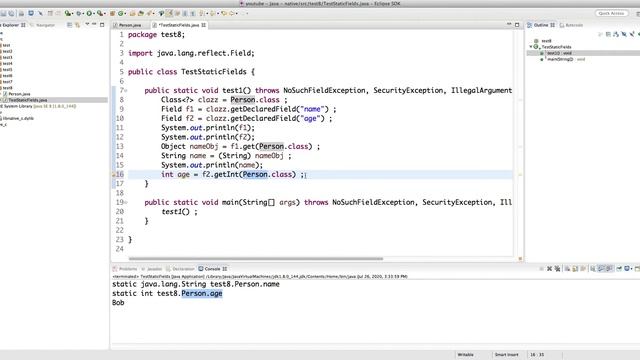Click the Open Type toolbar icon
This screenshot has width=640, height=360.
point(132,13)
